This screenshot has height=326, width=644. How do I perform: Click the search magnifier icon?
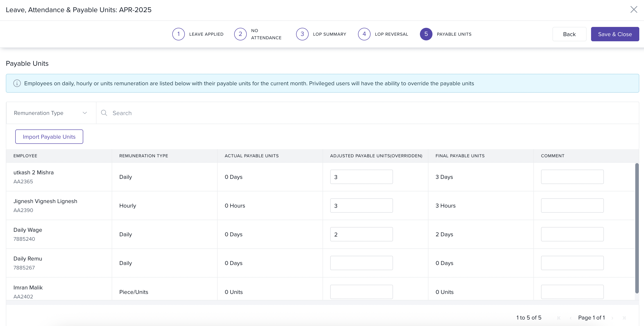point(104,113)
